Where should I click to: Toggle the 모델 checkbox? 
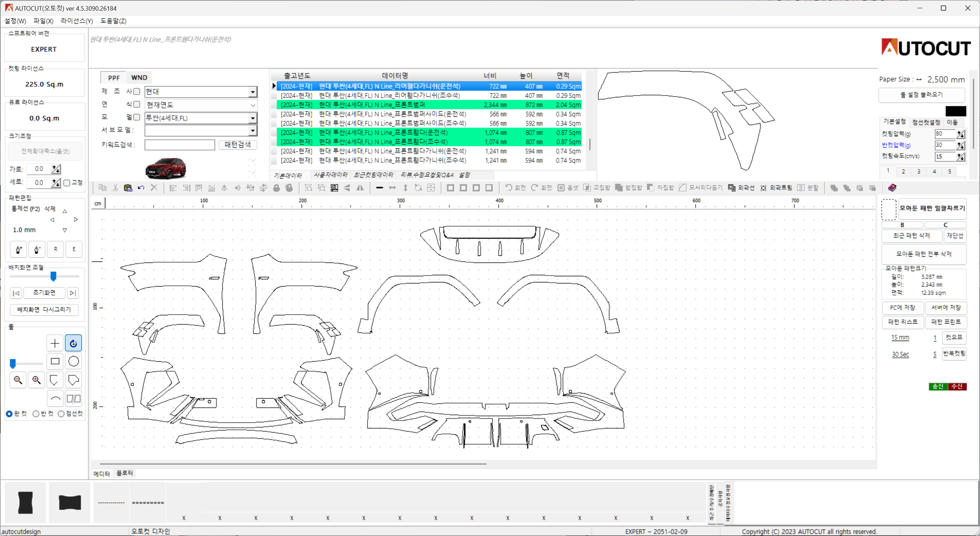pyautogui.click(x=137, y=117)
